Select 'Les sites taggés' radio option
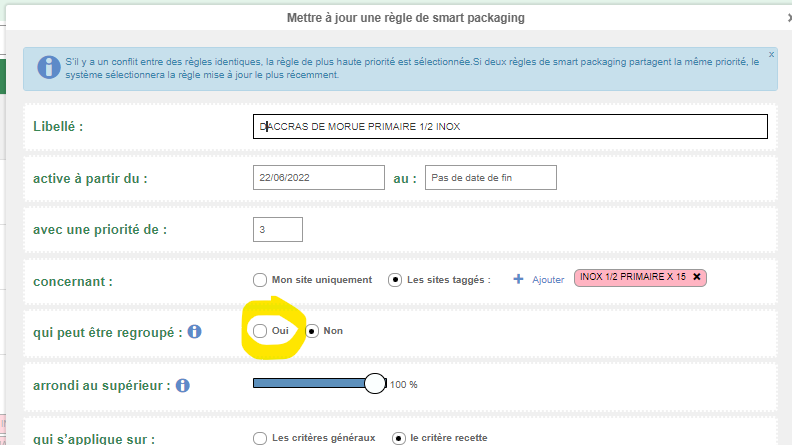 pos(395,280)
